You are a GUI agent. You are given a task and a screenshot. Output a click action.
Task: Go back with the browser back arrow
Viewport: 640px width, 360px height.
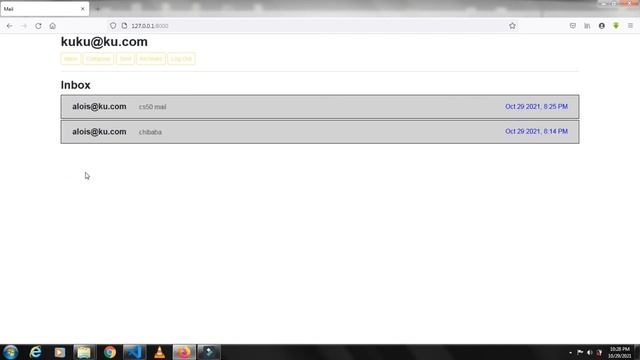pyautogui.click(x=9, y=26)
